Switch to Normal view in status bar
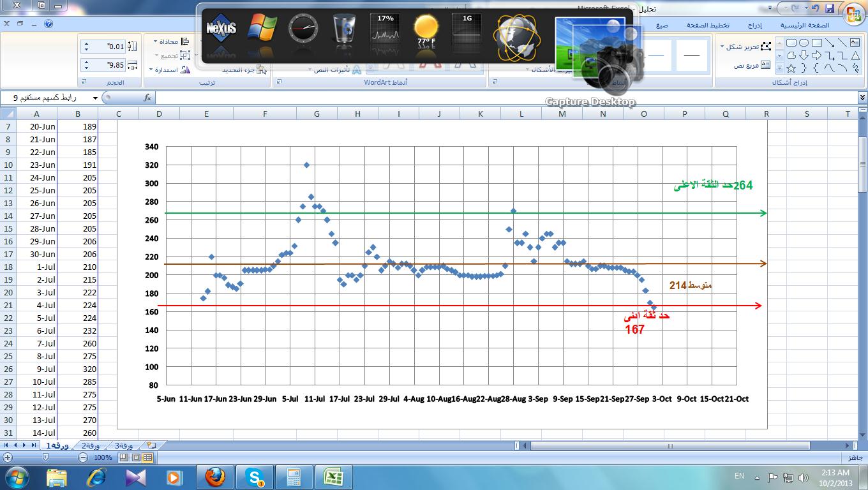Image resolution: width=868 pixels, height=490 pixels. click(147, 457)
